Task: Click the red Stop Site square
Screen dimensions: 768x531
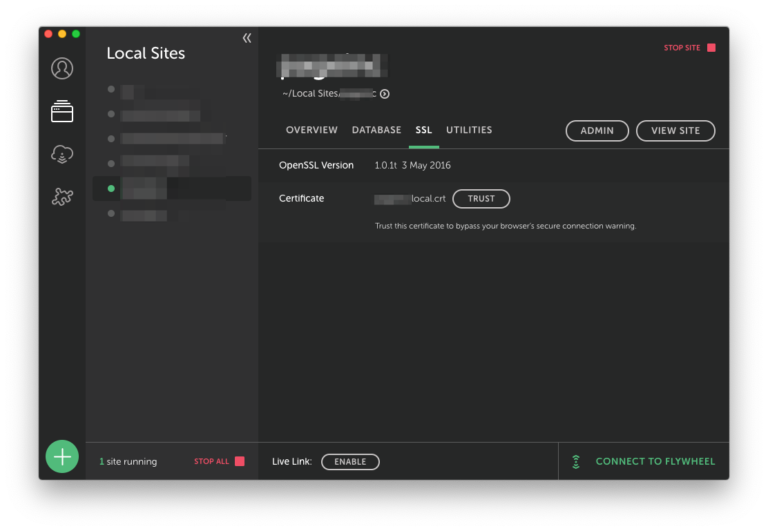Action: click(711, 48)
